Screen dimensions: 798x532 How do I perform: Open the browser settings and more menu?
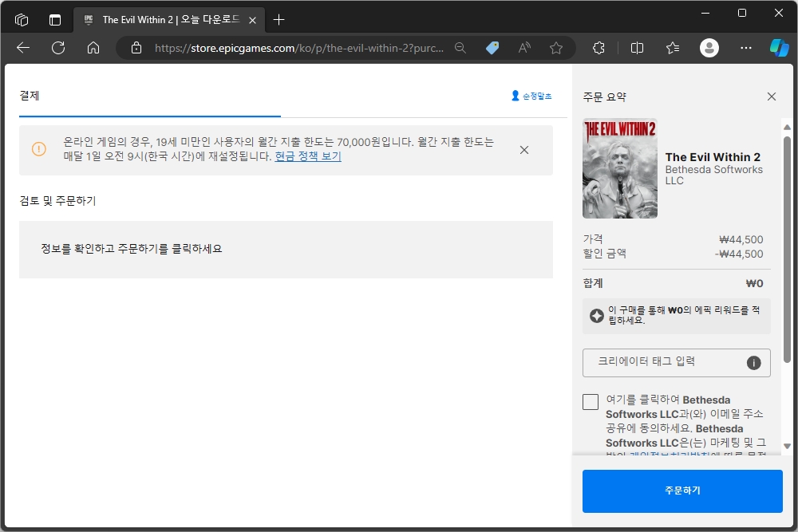point(746,49)
